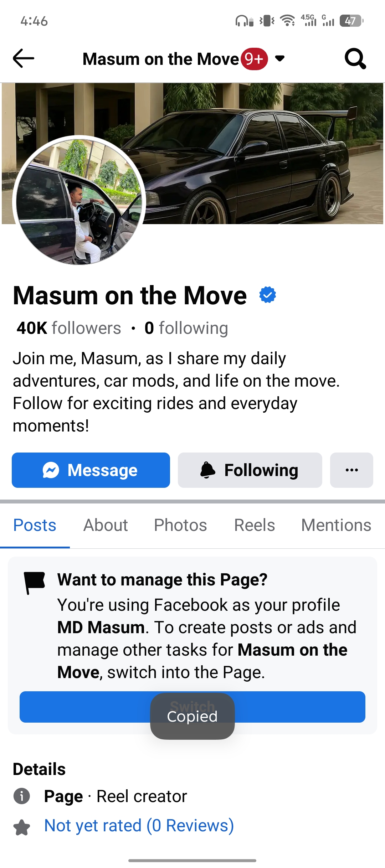Switch to the About tab
The height and width of the screenshot is (868, 385).
coord(106,525)
